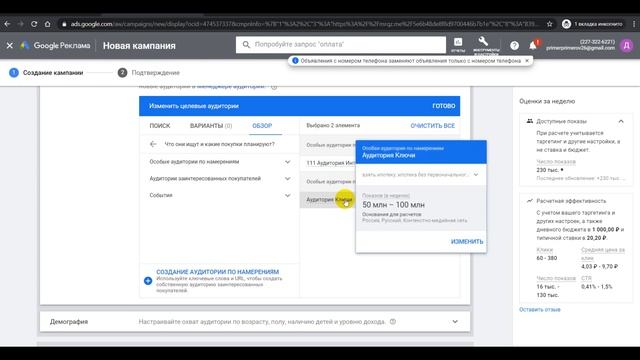Collapse the Доступные показы panel
The image size is (640, 360).
[621, 121]
